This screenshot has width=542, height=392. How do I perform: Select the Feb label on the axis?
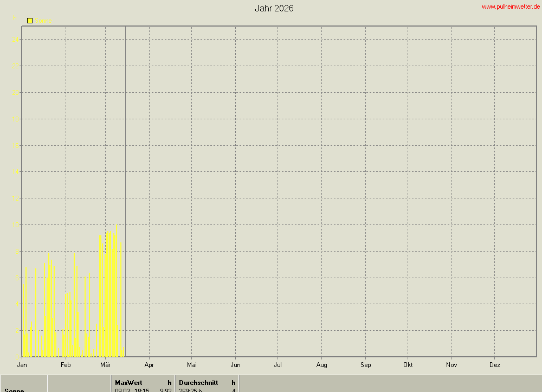click(66, 365)
